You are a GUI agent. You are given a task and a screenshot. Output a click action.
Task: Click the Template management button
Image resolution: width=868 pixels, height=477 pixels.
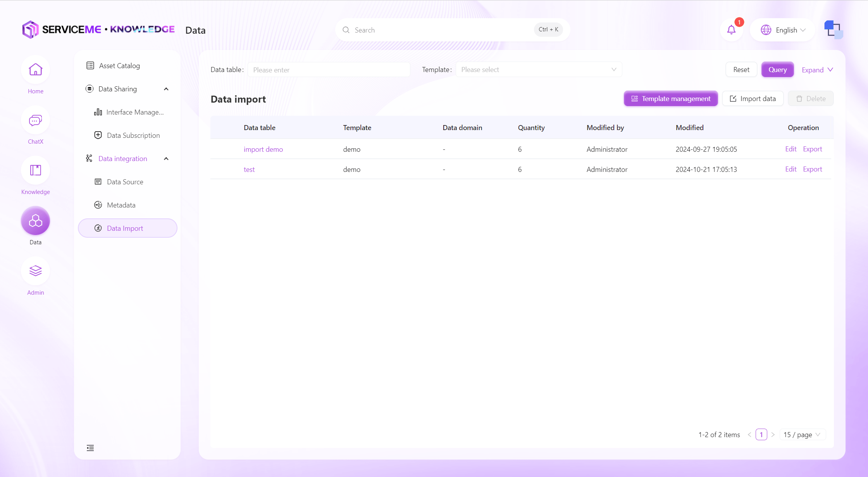click(x=671, y=99)
